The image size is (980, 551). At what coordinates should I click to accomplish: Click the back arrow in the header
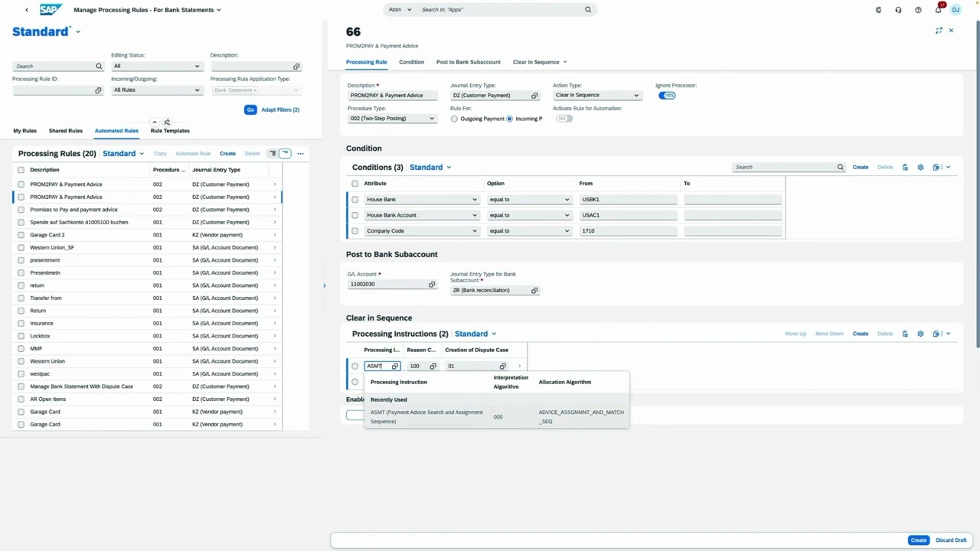tap(27, 10)
